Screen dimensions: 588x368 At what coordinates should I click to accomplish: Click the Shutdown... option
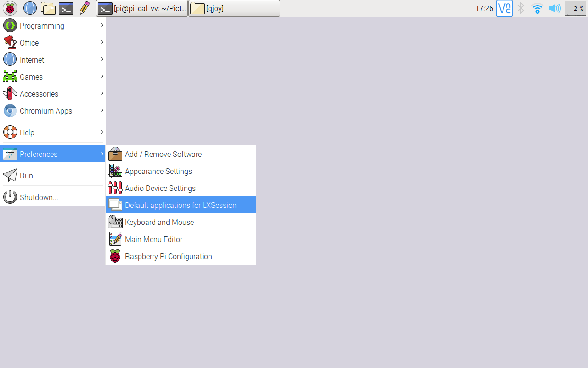(x=39, y=197)
